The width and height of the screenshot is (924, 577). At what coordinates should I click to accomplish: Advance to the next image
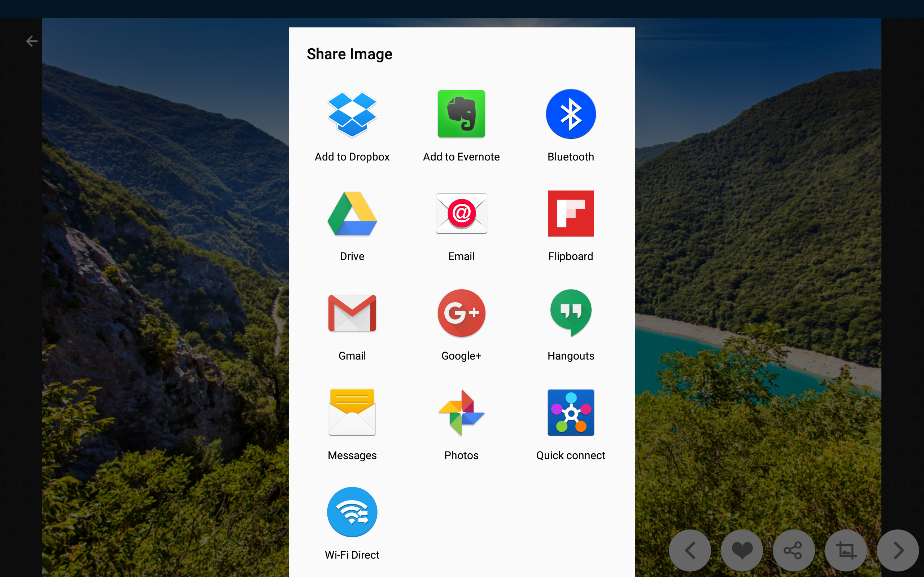tap(897, 550)
